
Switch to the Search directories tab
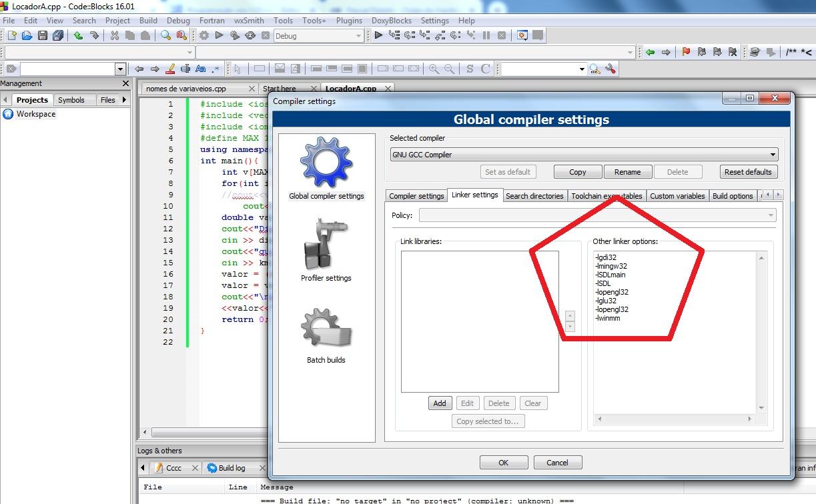pyautogui.click(x=534, y=196)
